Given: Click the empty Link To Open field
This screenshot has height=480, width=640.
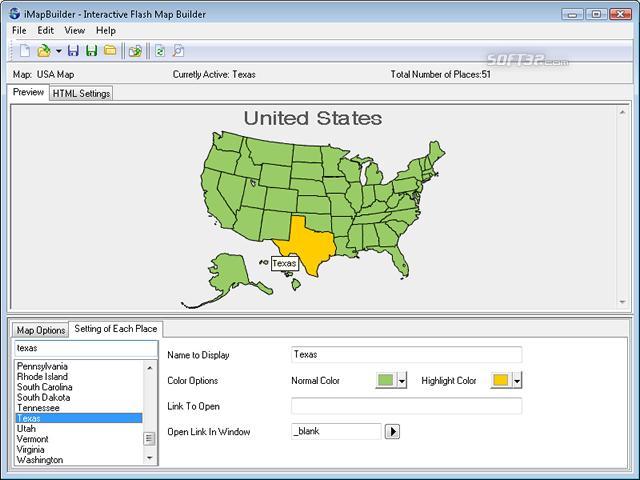Looking at the screenshot, I should [x=406, y=406].
